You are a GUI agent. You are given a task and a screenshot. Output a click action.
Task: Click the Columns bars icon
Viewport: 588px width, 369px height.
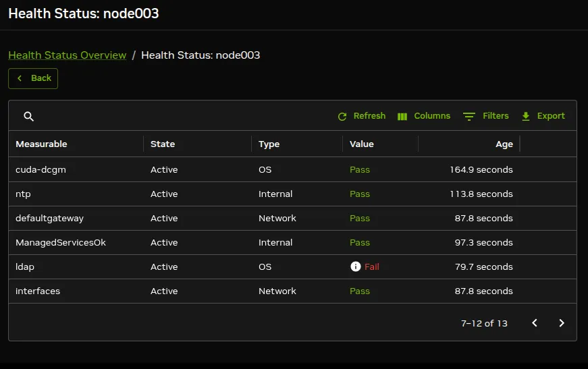(402, 117)
